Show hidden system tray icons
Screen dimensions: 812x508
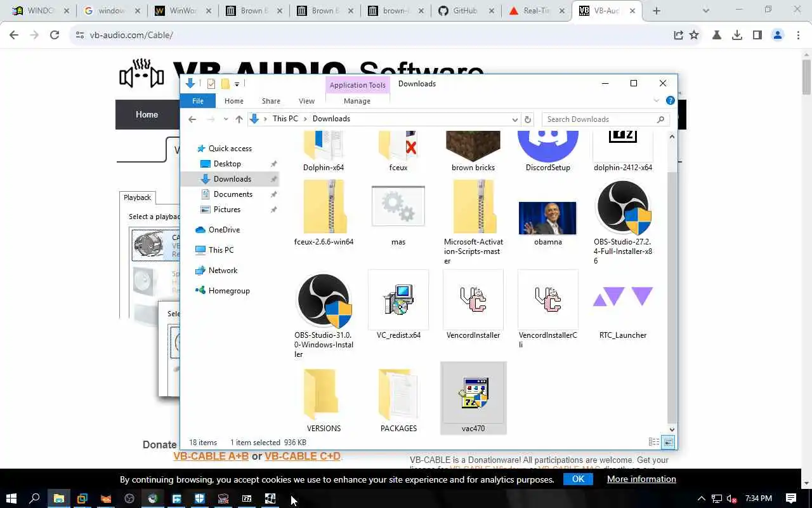[702, 498]
